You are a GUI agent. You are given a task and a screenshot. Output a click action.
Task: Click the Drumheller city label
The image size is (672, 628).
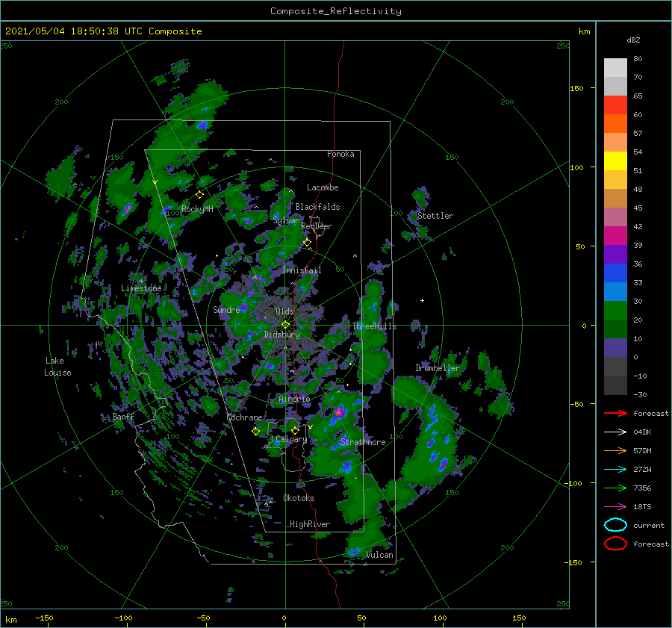pos(438,368)
